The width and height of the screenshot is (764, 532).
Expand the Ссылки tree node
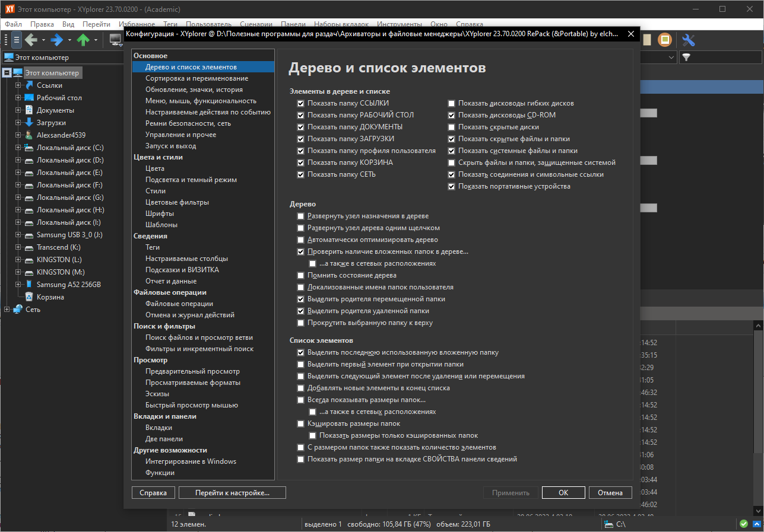click(x=18, y=85)
